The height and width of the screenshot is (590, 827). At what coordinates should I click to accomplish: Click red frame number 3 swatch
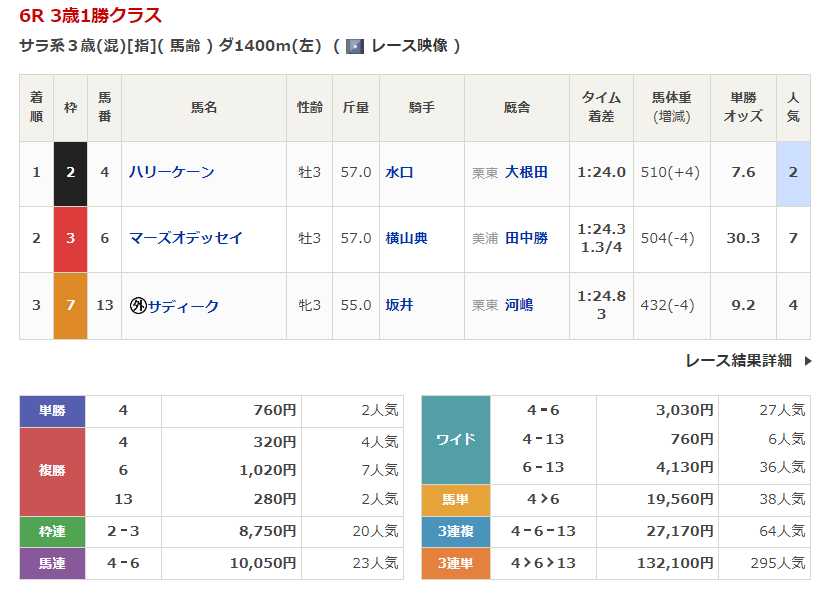70,238
